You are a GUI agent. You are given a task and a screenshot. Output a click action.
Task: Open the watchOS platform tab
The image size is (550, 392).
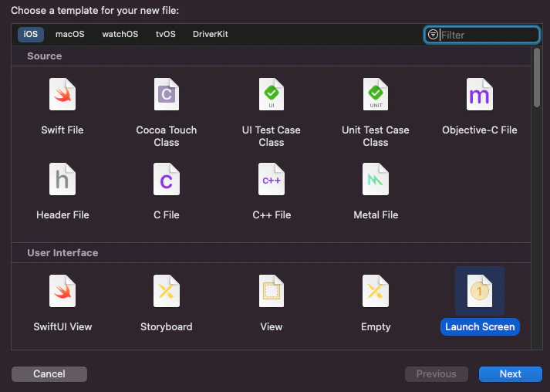(120, 35)
